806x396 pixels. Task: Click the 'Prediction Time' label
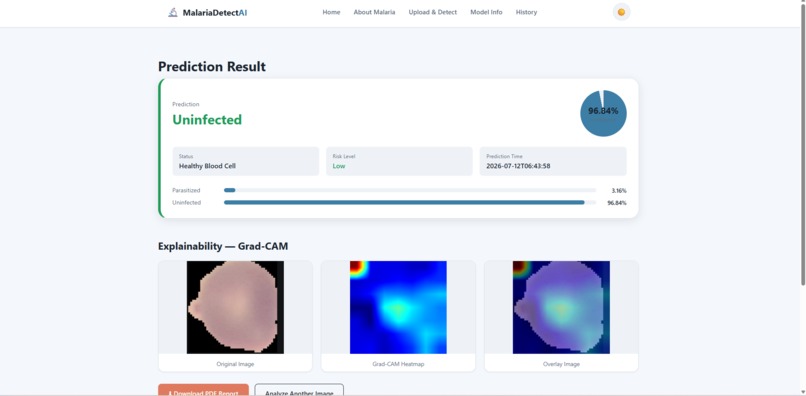[504, 156]
